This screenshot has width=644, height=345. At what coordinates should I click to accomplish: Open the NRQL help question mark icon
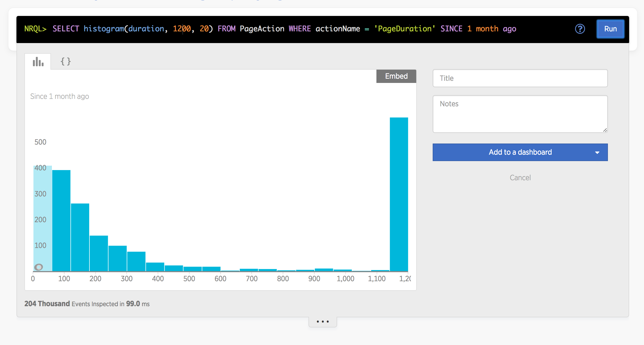tap(580, 29)
